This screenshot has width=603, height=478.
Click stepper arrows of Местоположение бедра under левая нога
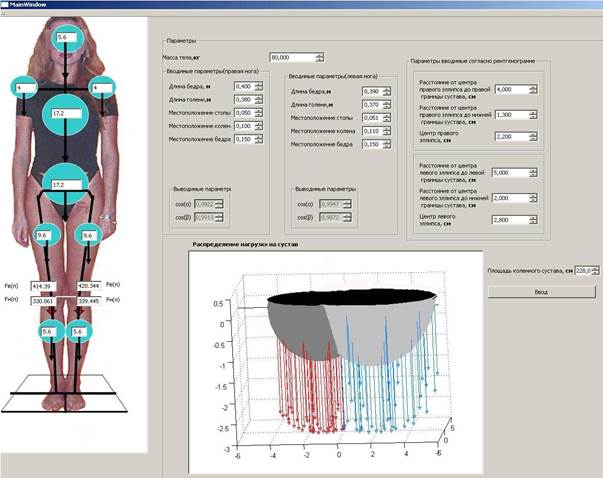click(x=387, y=144)
